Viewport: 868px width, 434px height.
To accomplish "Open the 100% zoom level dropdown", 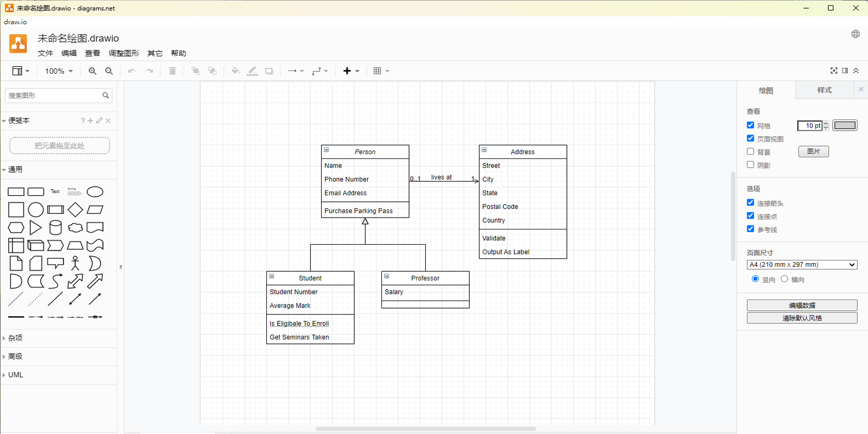I will coord(59,71).
